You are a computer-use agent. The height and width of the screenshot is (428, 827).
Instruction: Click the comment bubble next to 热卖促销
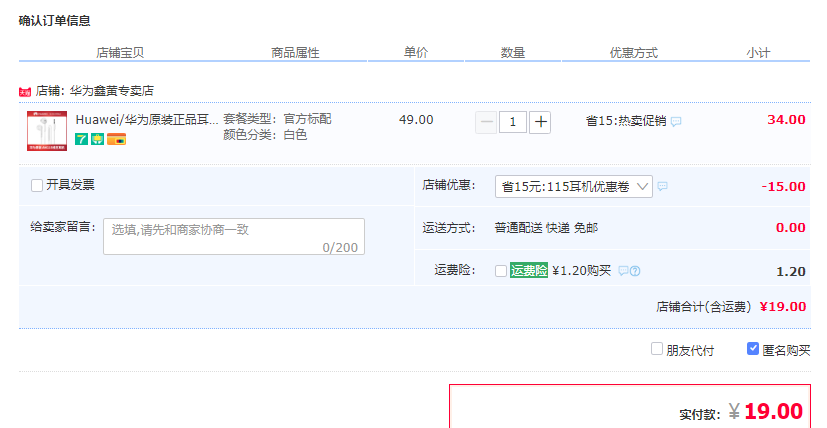point(676,122)
